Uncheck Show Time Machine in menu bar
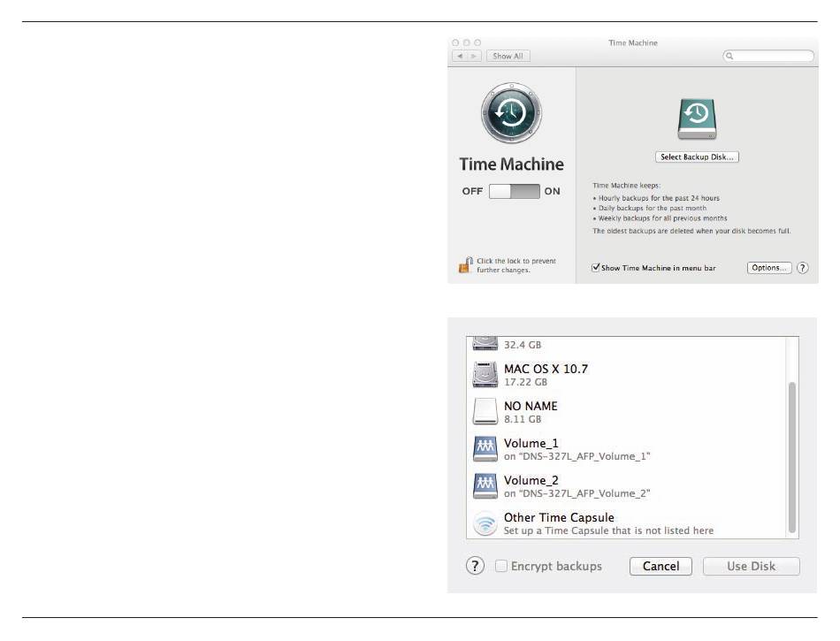Image resolution: width=840 pixels, height=641 pixels. [595, 267]
